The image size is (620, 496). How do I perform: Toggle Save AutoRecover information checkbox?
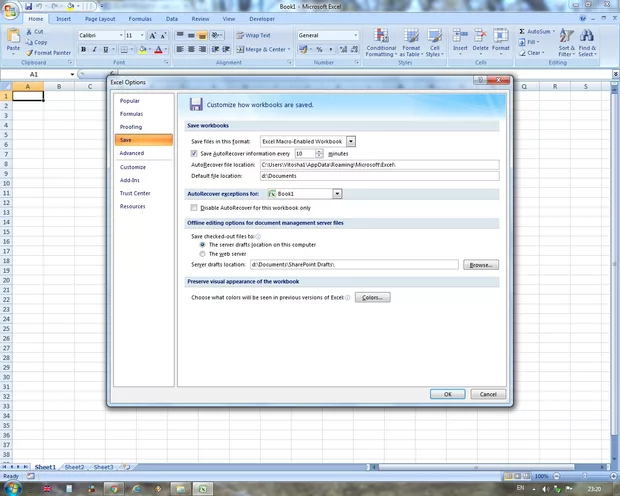pyautogui.click(x=195, y=153)
